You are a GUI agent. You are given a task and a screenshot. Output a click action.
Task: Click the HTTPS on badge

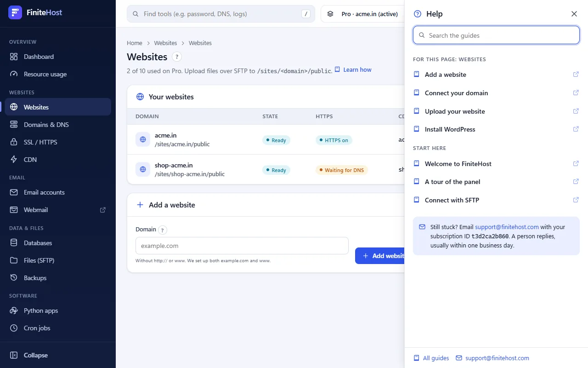(x=334, y=140)
